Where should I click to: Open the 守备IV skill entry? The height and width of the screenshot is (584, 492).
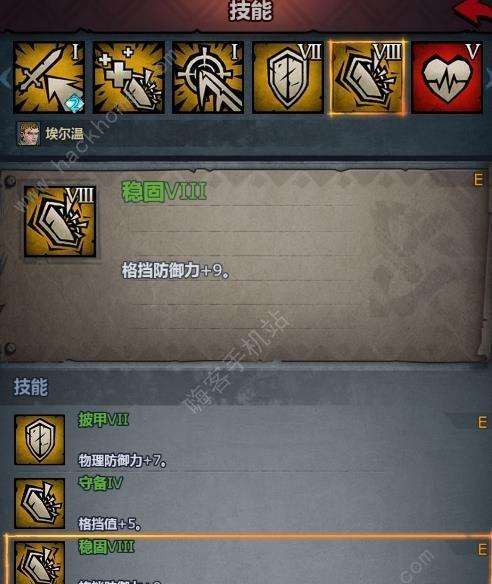click(x=246, y=503)
